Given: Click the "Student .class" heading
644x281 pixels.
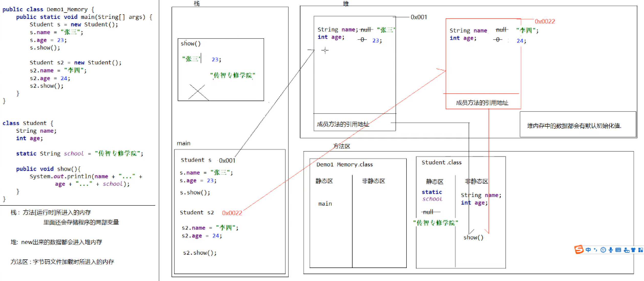Looking at the screenshot, I should (x=442, y=162).
